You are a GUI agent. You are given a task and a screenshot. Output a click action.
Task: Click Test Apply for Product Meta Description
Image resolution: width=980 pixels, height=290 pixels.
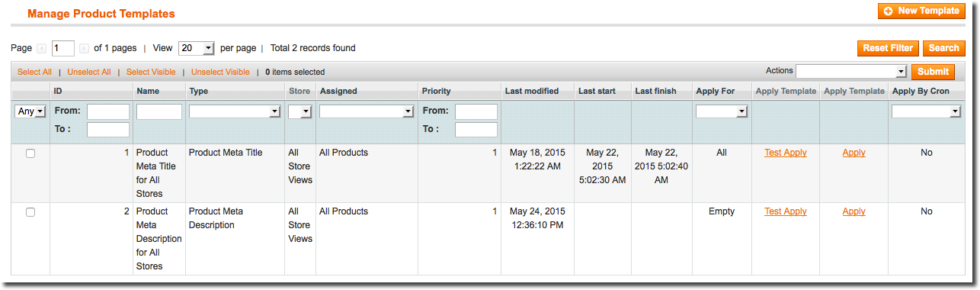[x=786, y=211]
